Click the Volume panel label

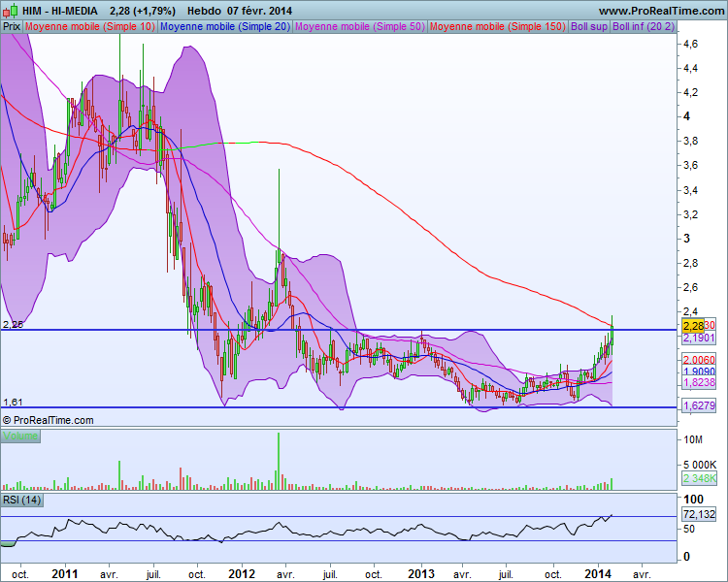tap(20, 436)
